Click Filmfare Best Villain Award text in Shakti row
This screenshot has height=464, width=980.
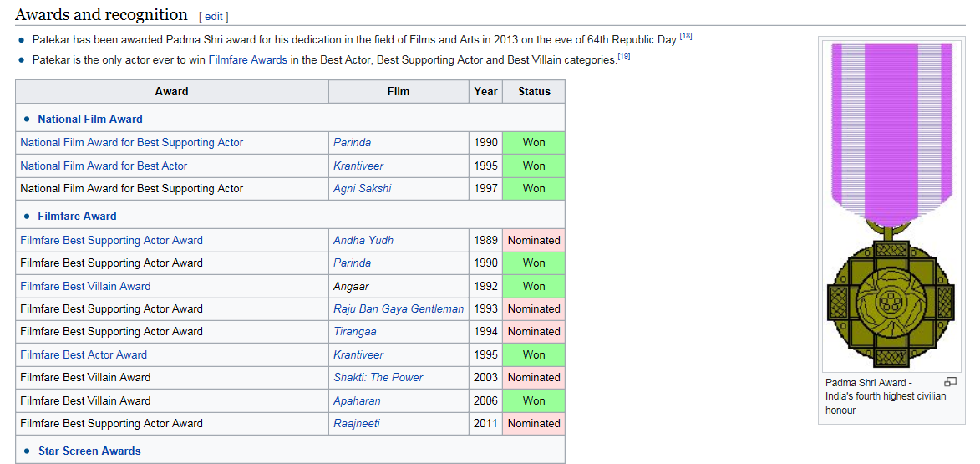(x=85, y=377)
